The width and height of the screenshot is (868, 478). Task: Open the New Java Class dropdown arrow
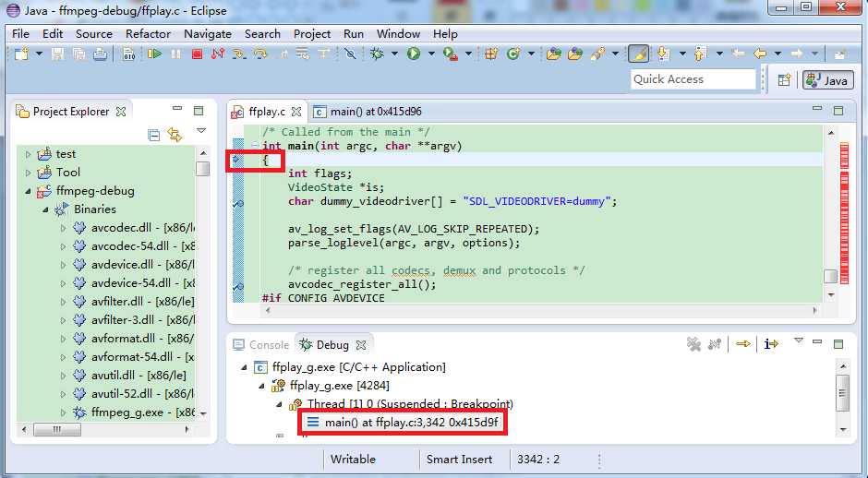(x=531, y=54)
